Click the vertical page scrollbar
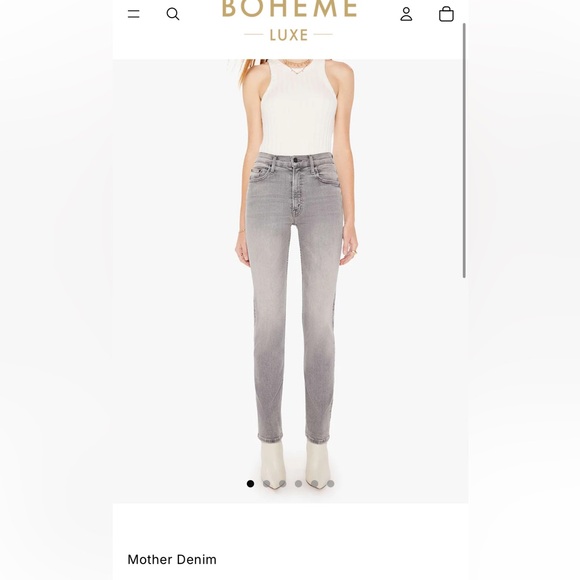The width and height of the screenshot is (580, 580). [x=464, y=151]
